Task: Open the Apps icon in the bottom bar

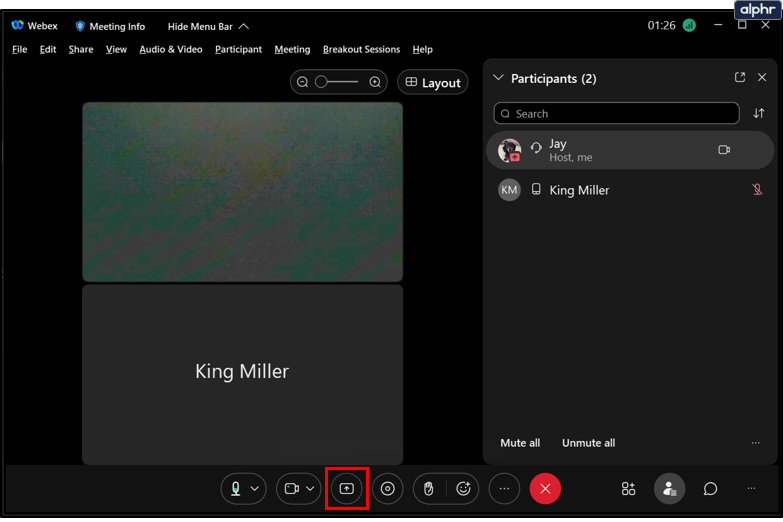Action: point(628,488)
